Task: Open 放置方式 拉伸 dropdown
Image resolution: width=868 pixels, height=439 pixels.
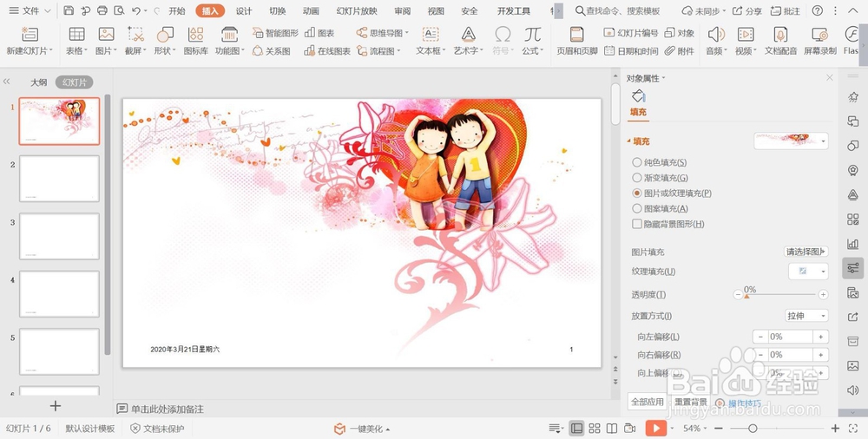Action: pyautogui.click(x=806, y=316)
